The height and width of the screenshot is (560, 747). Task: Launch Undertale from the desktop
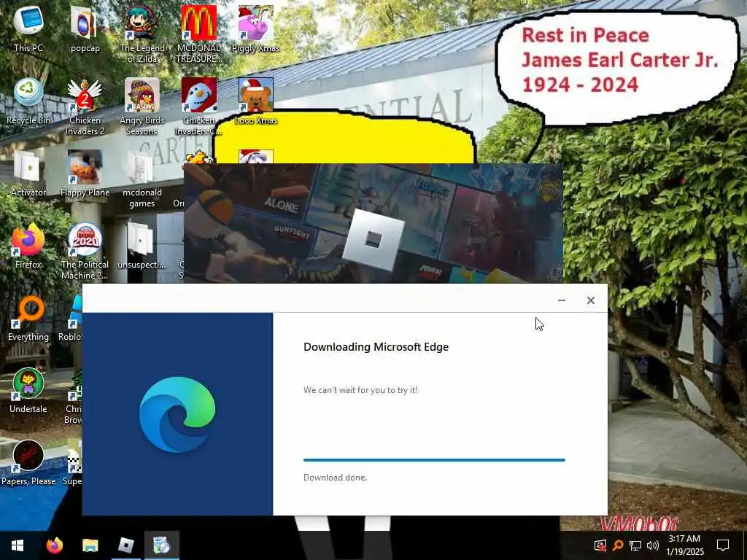[28, 391]
